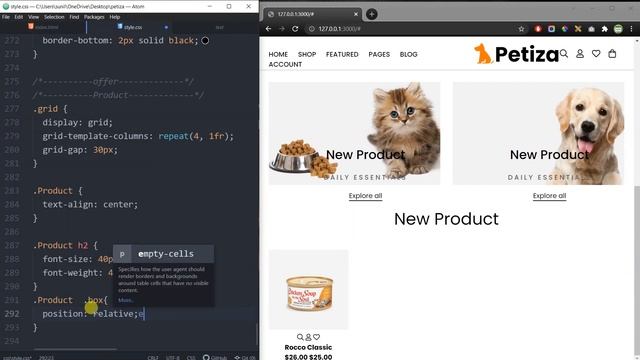Viewport: 640px width, 360px height.
Task: Click browser tab 127.0.0.1:3000/#
Action: point(311,14)
